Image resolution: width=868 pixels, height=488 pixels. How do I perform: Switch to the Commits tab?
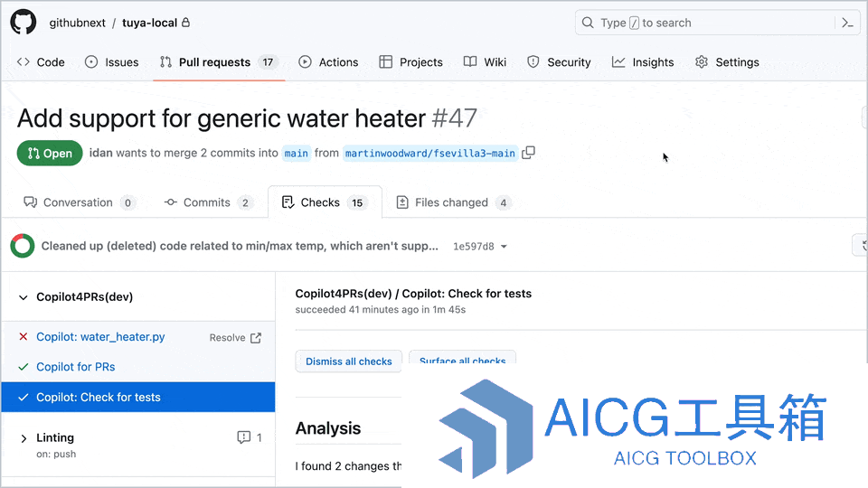coord(209,202)
